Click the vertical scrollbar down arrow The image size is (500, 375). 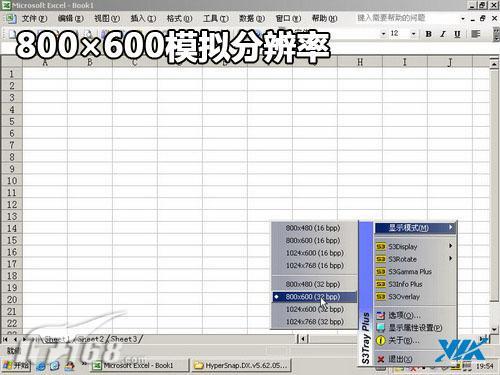pos(494,329)
